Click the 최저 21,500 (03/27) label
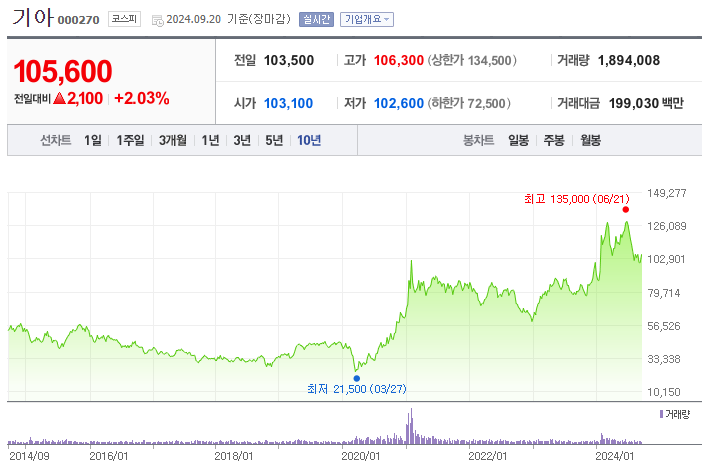Image resolution: width=702 pixels, height=472 pixels. (x=356, y=389)
